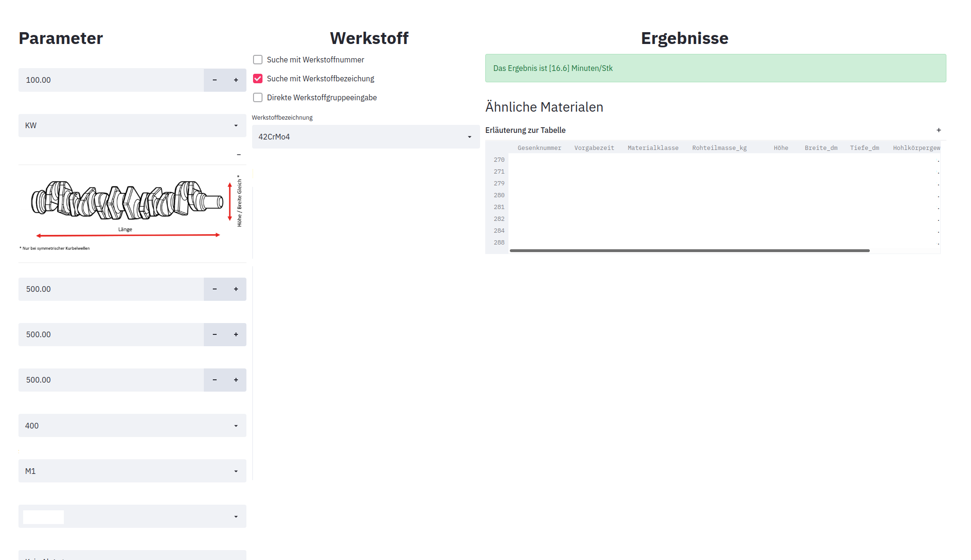Increase the second 500.00 value

coord(236,334)
